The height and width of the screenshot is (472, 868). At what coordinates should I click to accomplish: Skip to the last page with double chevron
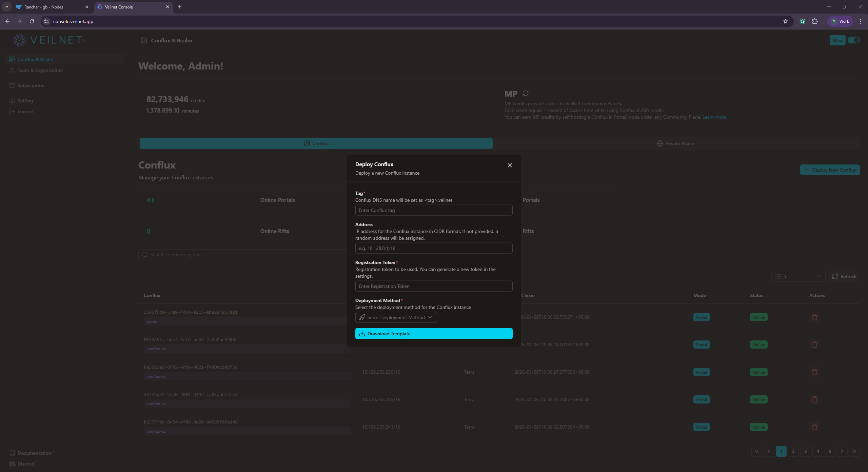point(854,451)
